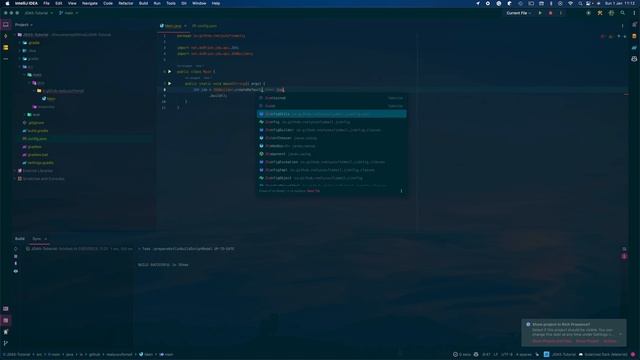Viewport: 640px width, 360px height.
Task: Open the main branch dropdown in title bar
Action: [x=69, y=13]
